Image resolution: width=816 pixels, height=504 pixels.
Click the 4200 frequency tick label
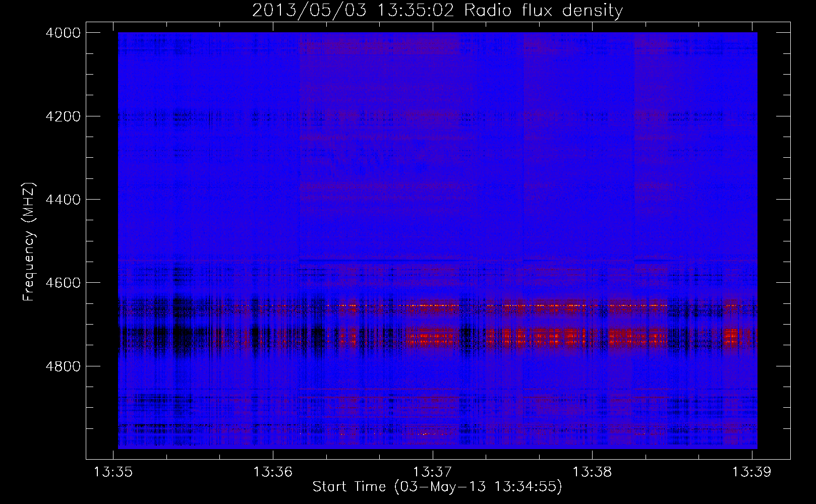pos(63,116)
